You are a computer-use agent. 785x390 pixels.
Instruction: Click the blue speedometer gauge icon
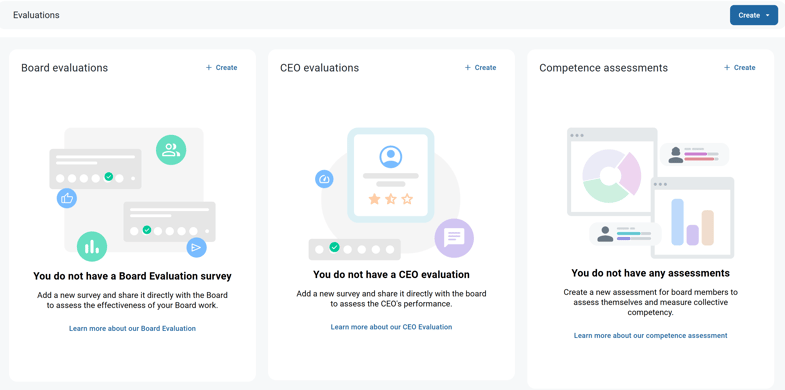[x=324, y=179]
